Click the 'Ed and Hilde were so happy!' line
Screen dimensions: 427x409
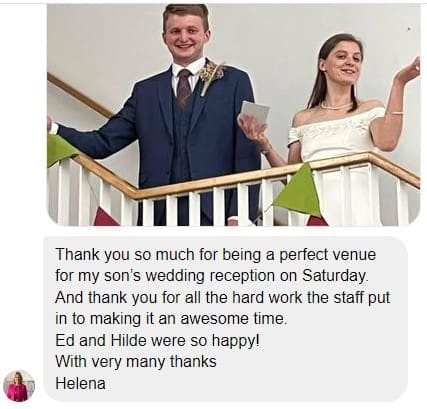157,340
